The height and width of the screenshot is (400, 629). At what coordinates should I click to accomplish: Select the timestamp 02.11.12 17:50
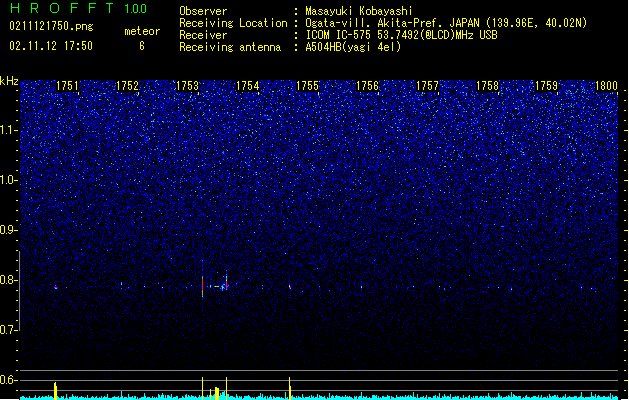click(51, 46)
